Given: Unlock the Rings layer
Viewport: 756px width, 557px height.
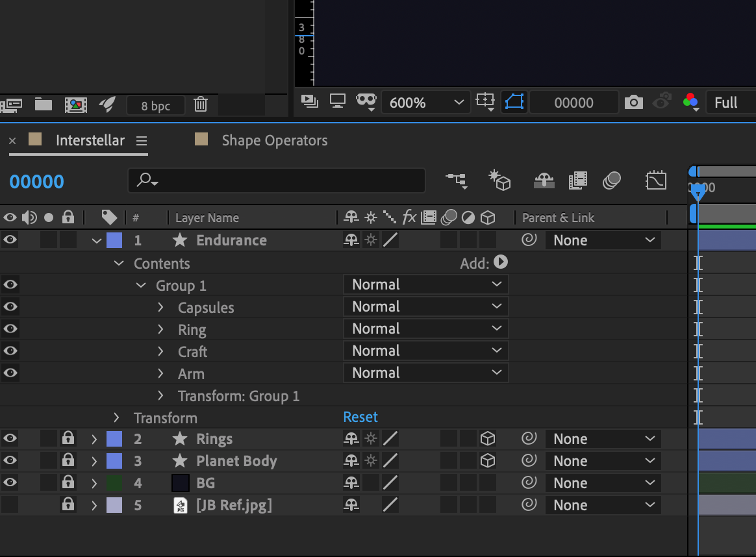Looking at the screenshot, I should (68, 439).
